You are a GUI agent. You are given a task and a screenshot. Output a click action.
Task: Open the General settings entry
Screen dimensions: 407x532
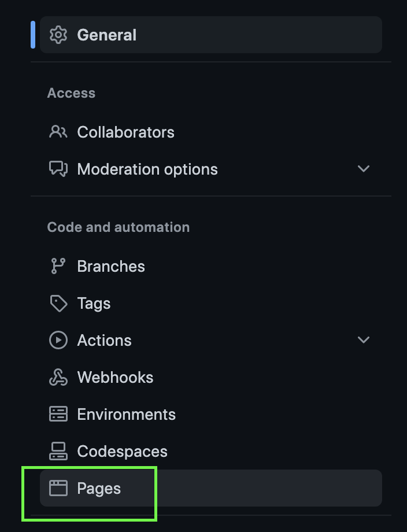(x=107, y=34)
